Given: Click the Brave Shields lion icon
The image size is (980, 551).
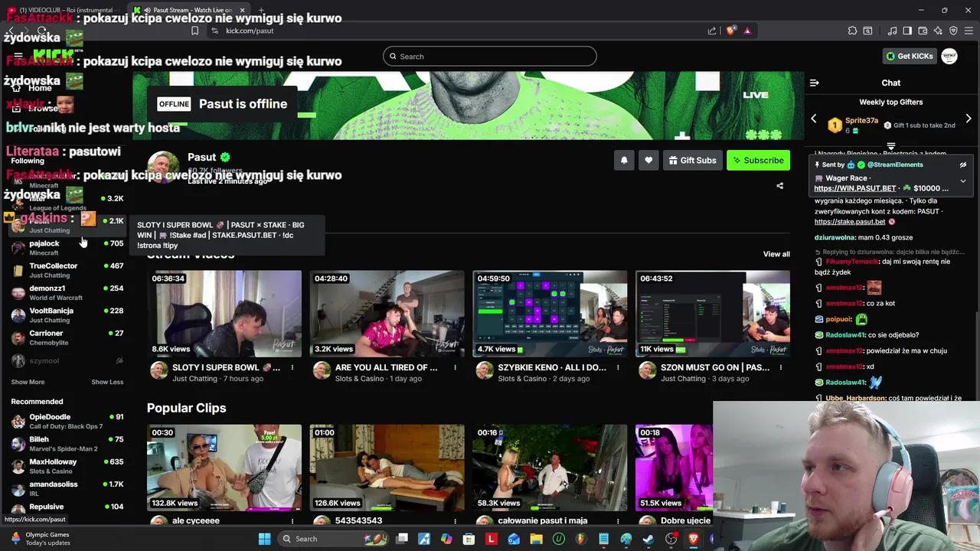Looking at the screenshot, I should pos(731,31).
